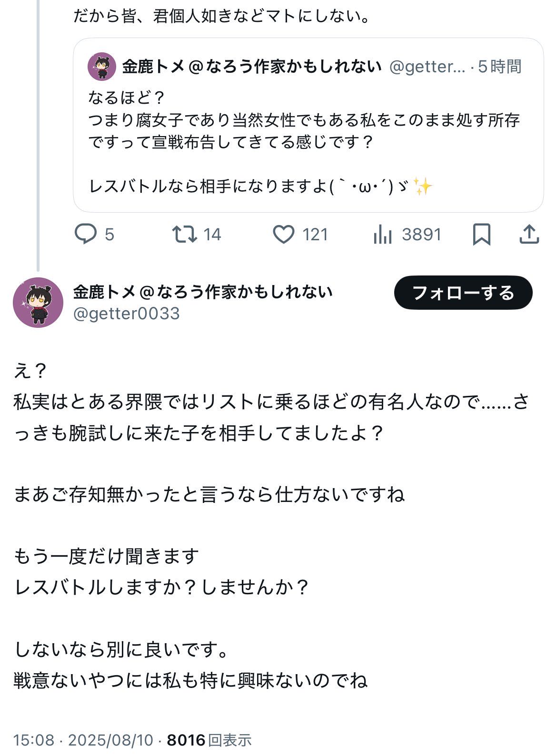This screenshot has width=557, height=756.
Task: Like the post with the heart icon
Action: point(284,235)
